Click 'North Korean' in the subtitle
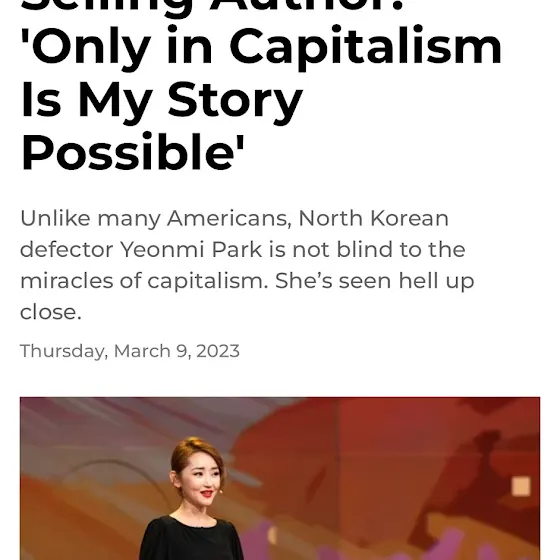 point(374,218)
